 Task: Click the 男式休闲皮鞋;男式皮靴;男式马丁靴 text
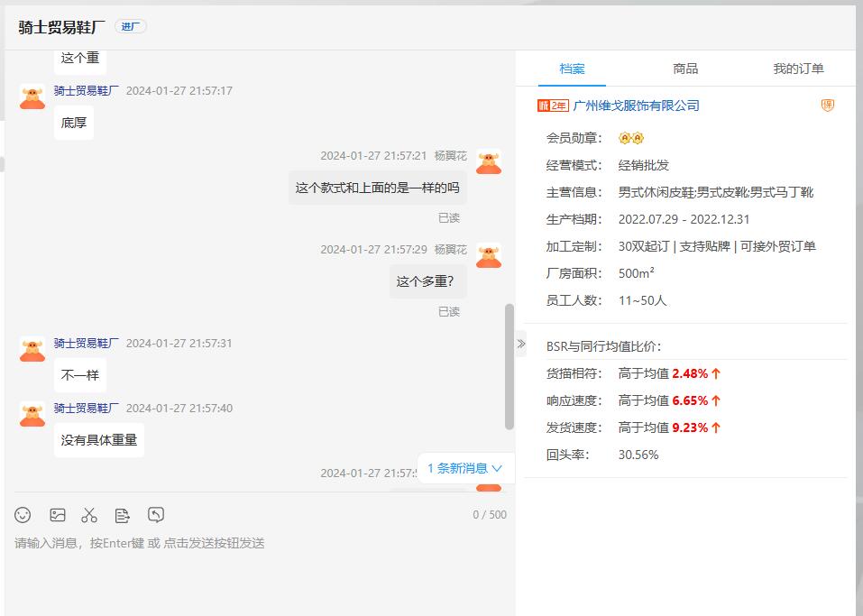[715, 192]
